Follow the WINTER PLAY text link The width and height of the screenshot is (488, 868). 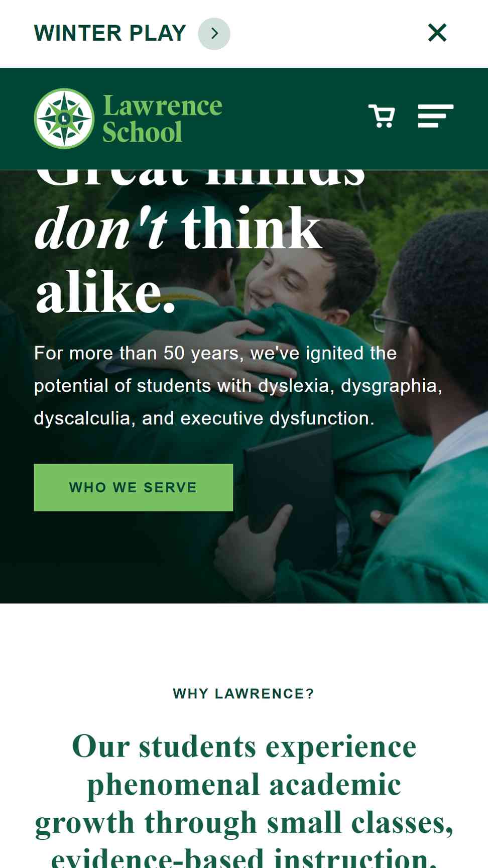110,34
